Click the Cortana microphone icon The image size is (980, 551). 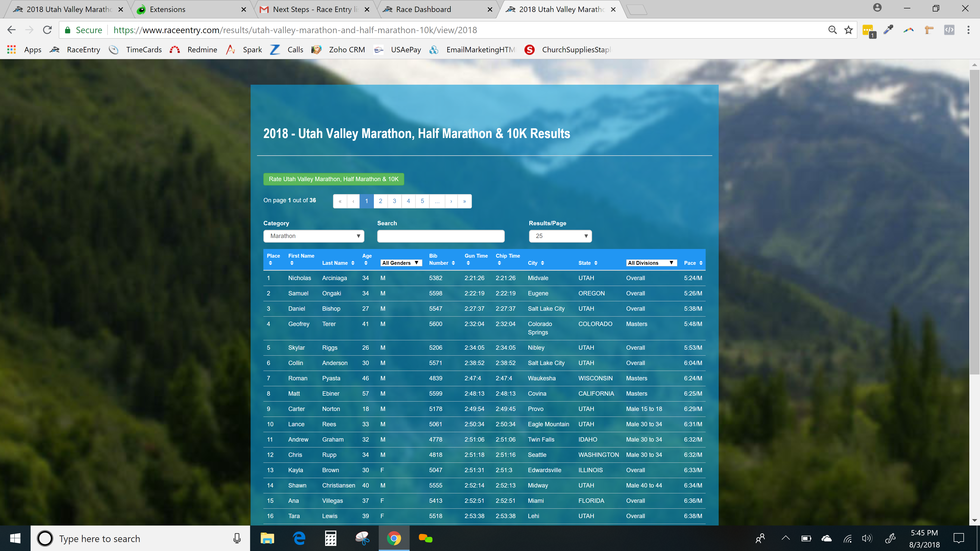pos(237,539)
